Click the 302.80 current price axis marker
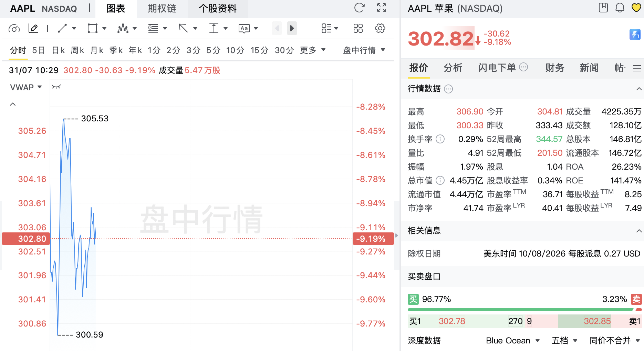 click(x=26, y=239)
